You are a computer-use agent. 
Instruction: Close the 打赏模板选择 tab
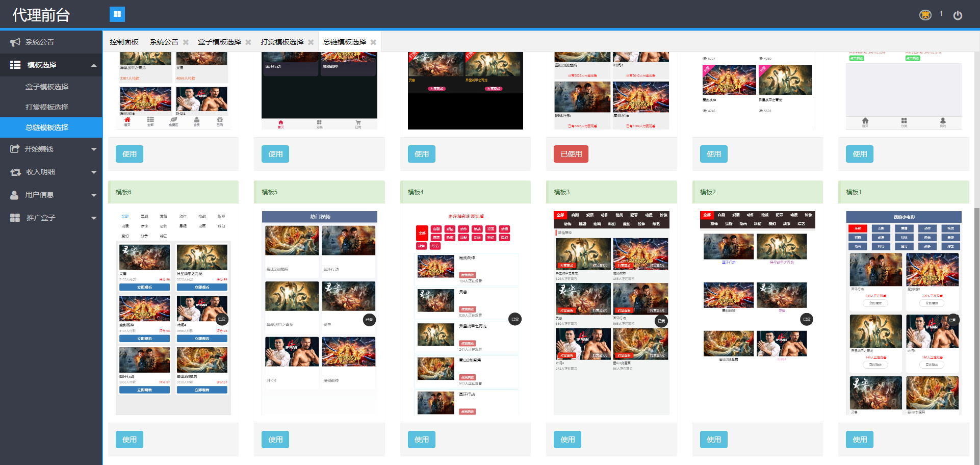[x=311, y=42]
